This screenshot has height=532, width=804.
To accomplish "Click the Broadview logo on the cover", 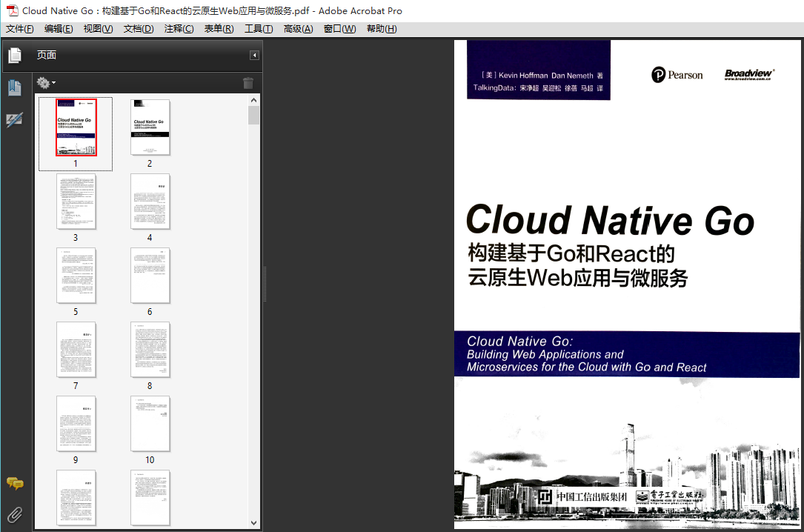I will pyautogui.click(x=749, y=74).
